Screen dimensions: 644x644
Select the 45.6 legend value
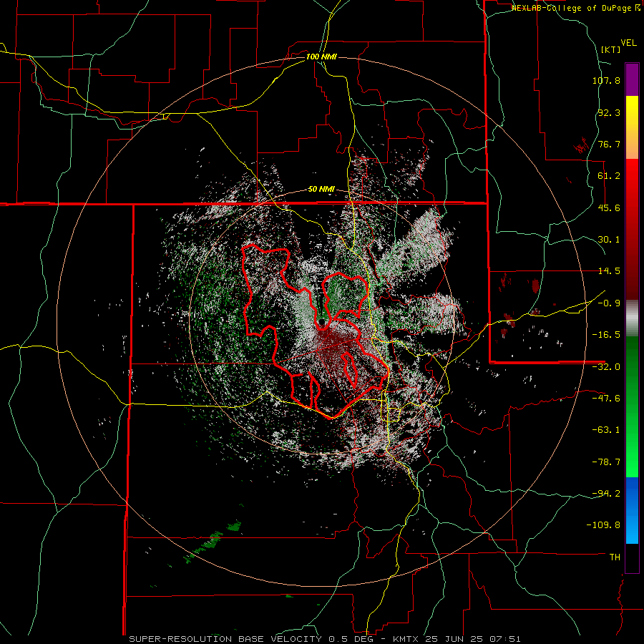click(x=609, y=208)
